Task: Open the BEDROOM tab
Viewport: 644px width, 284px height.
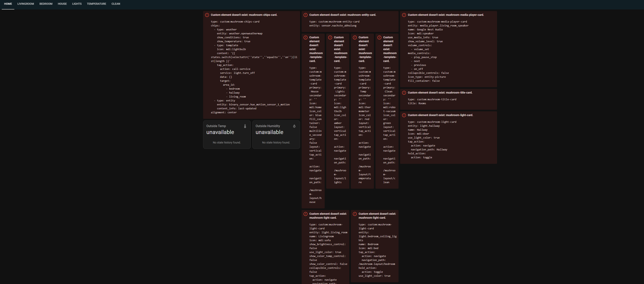Action: [46, 4]
